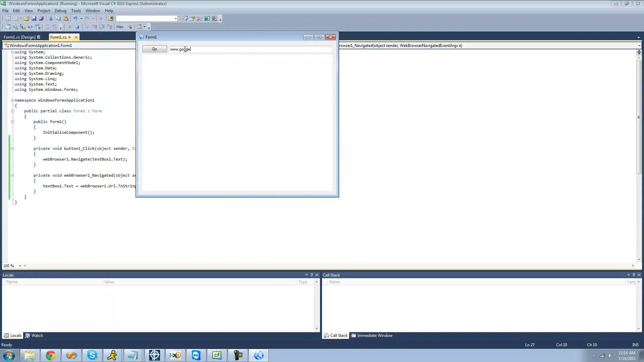The width and height of the screenshot is (644, 362).
Task: Click the Open File folder icon
Action: tap(26, 19)
